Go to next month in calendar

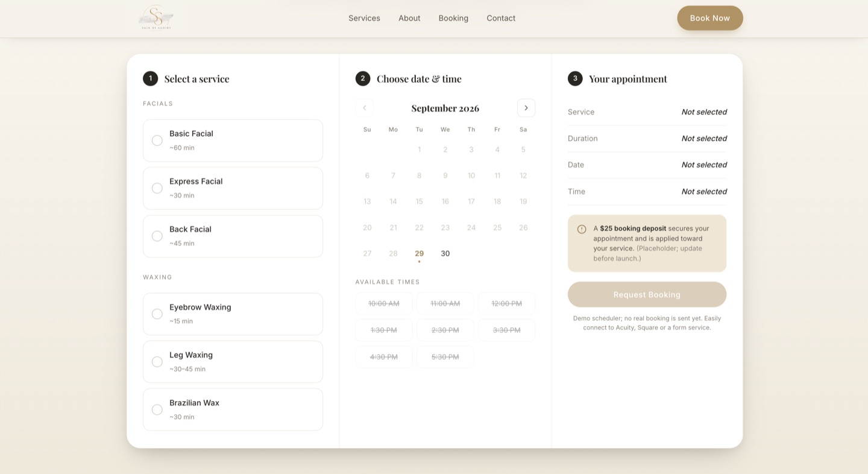click(x=526, y=108)
